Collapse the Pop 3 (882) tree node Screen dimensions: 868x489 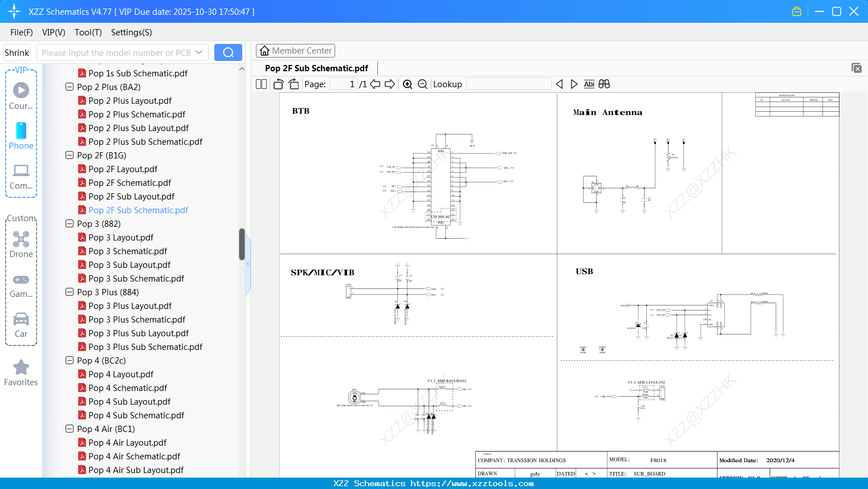69,223
